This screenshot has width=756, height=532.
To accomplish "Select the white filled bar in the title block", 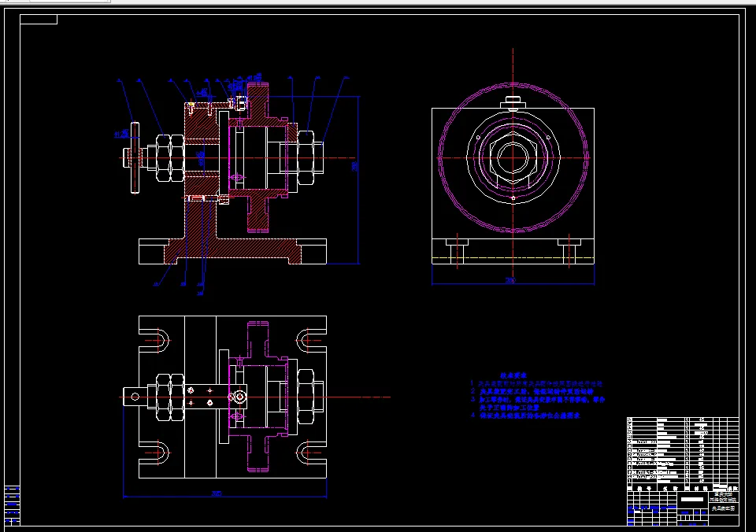I will (x=692, y=499).
